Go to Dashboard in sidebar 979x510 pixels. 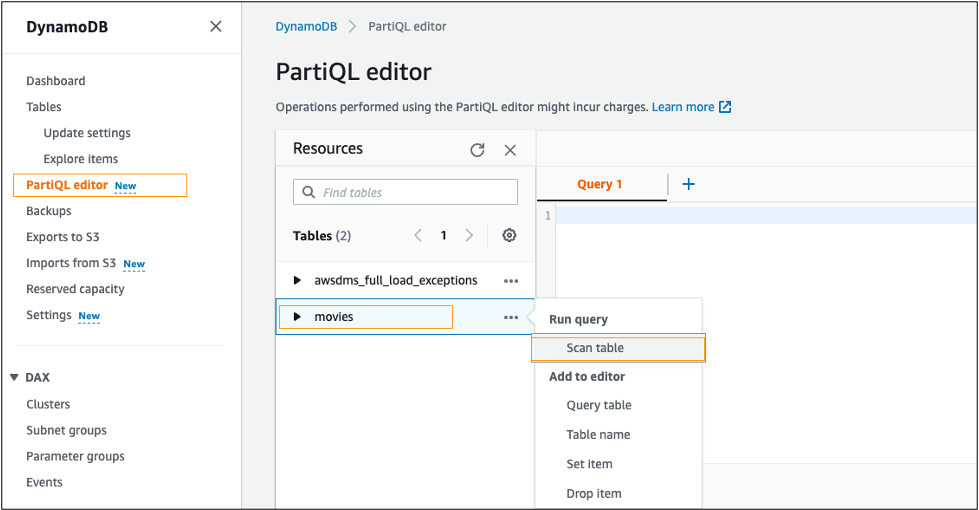click(56, 81)
